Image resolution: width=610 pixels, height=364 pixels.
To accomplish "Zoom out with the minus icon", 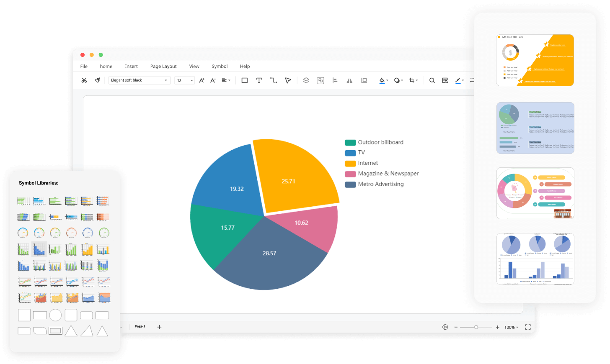I will click(456, 327).
